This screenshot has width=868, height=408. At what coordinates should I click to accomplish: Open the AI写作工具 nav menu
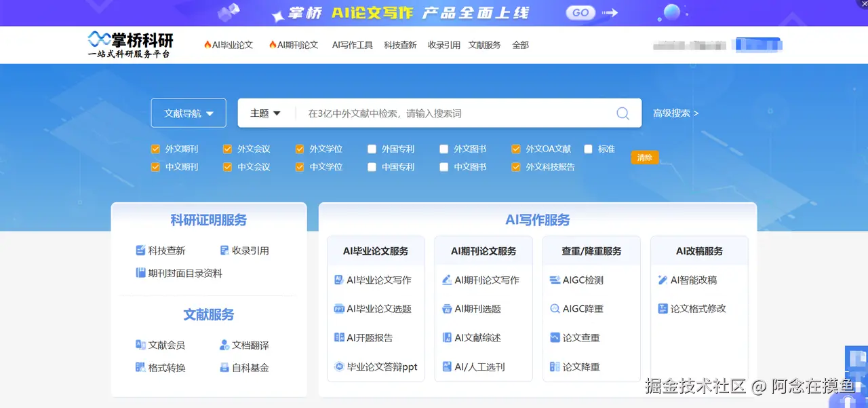pos(352,45)
